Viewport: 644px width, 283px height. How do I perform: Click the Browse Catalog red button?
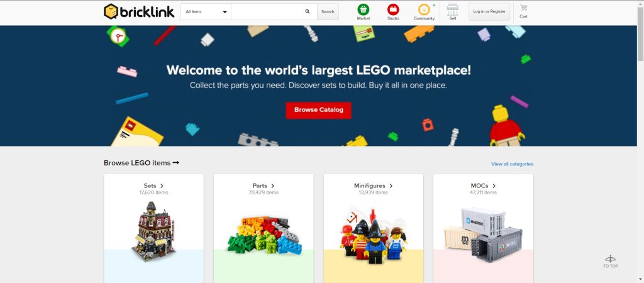[x=319, y=110]
